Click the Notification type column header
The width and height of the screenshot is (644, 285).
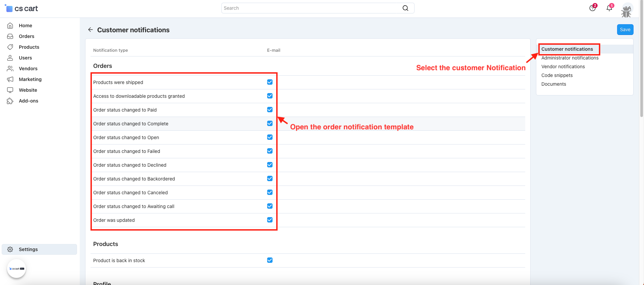pyautogui.click(x=110, y=50)
